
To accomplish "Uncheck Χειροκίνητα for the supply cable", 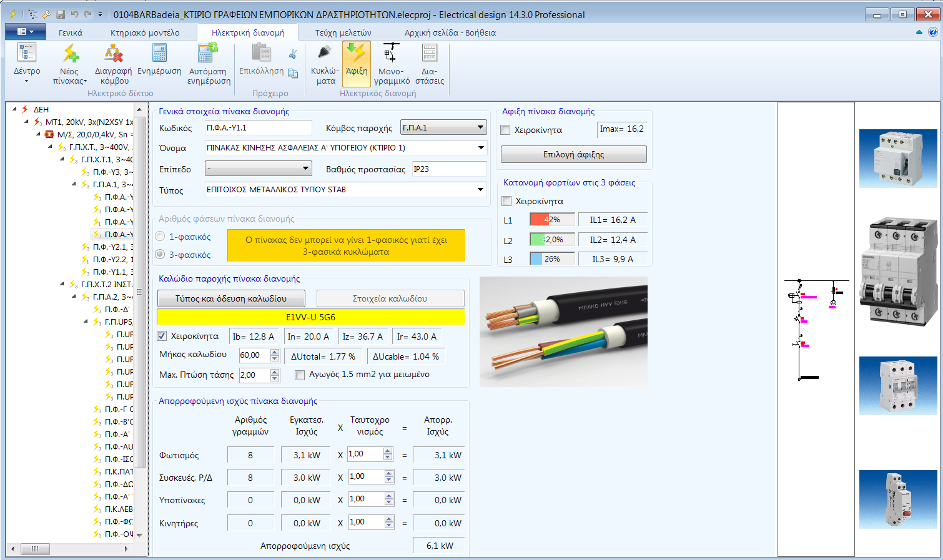I will click(161, 335).
